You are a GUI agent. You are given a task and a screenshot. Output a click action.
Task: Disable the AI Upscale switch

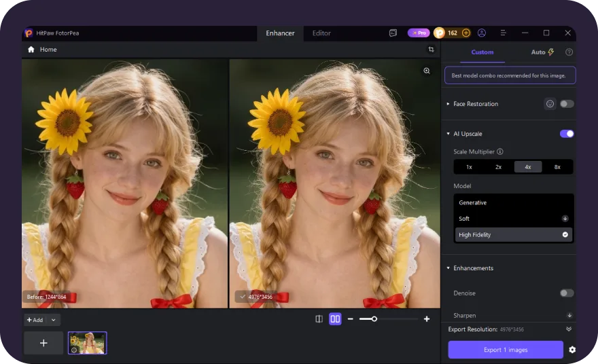coord(567,134)
